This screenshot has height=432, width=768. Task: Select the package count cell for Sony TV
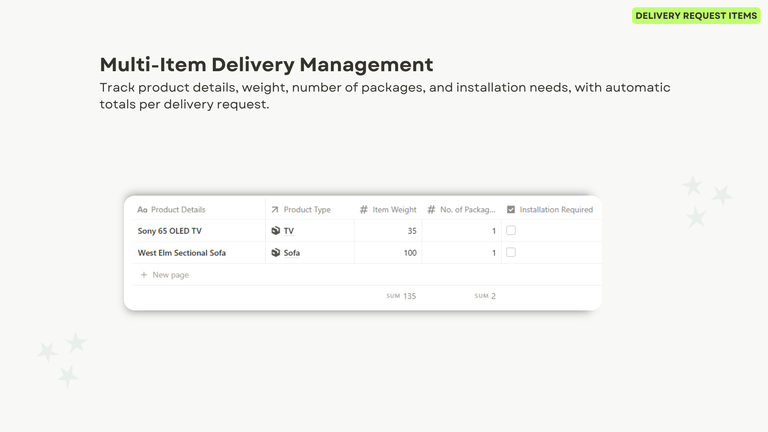[x=461, y=231]
